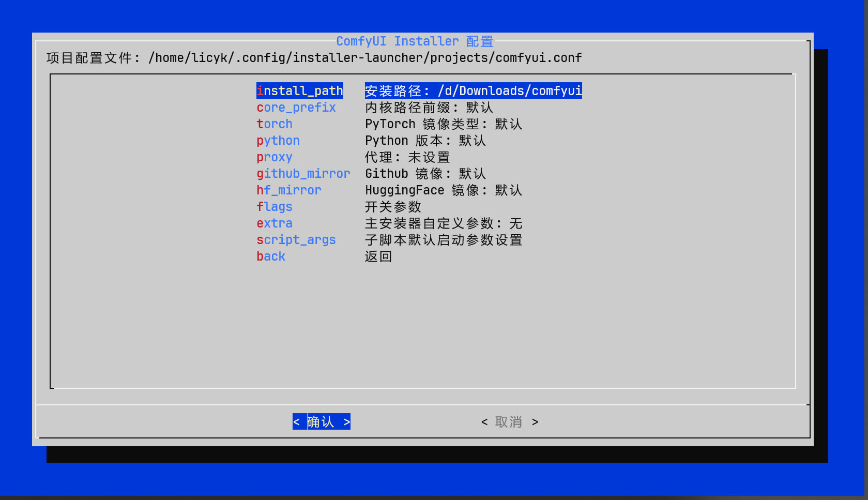The height and width of the screenshot is (500, 868).
Task: Choose the torch option
Action: (x=275, y=124)
